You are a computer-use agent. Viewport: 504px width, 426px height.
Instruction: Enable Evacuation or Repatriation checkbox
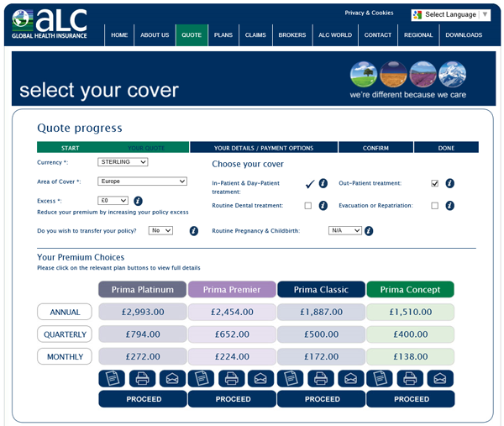434,206
